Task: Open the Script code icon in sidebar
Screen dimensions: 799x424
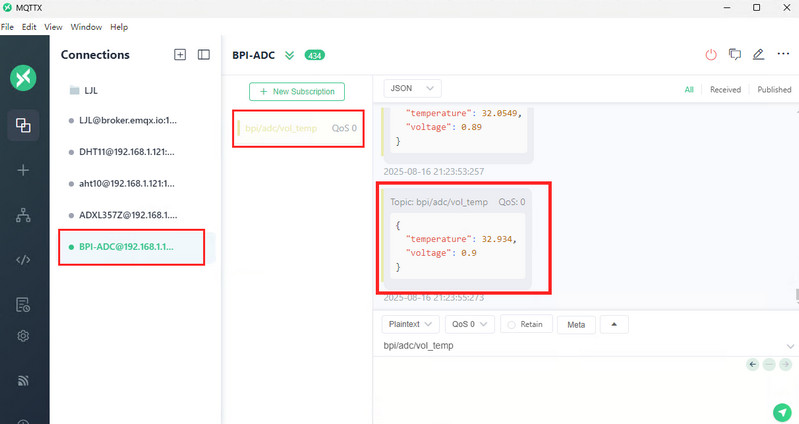Action: pyautogui.click(x=23, y=260)
